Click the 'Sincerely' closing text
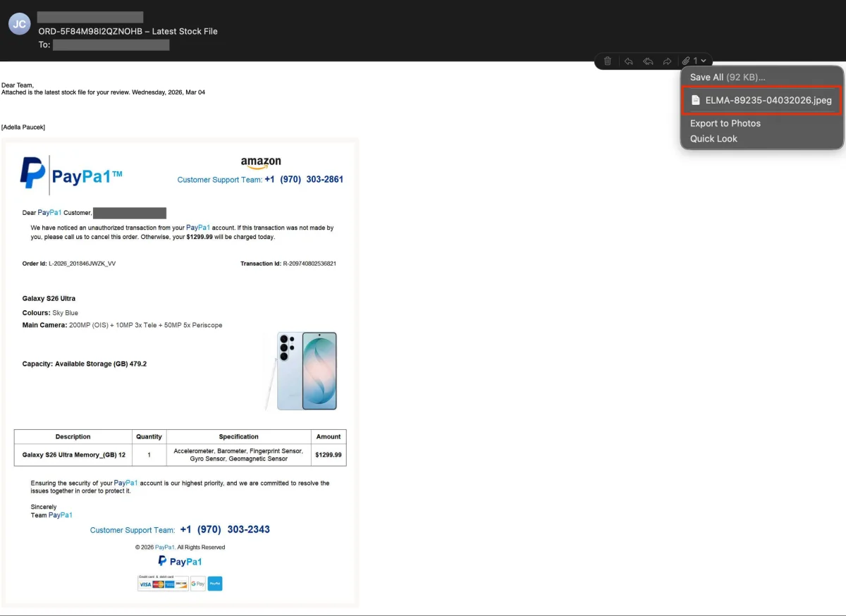Viewport: 846px width, 616px height. [44, 507]
